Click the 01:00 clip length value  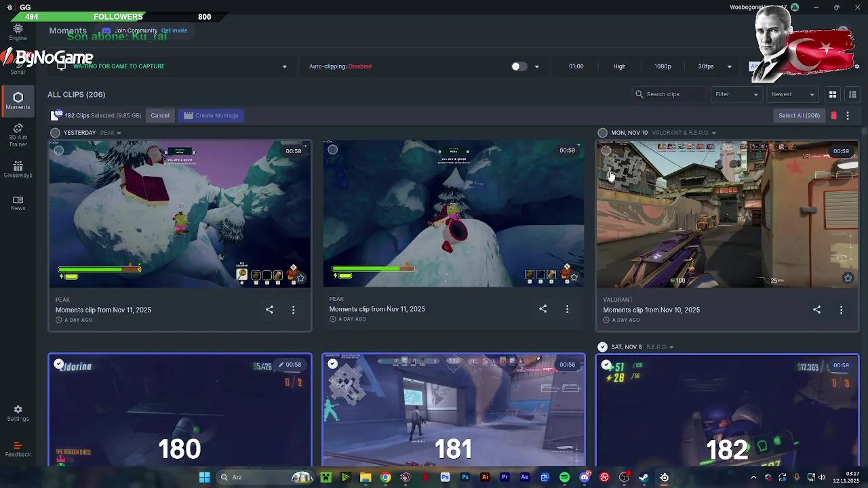point(576,66)
